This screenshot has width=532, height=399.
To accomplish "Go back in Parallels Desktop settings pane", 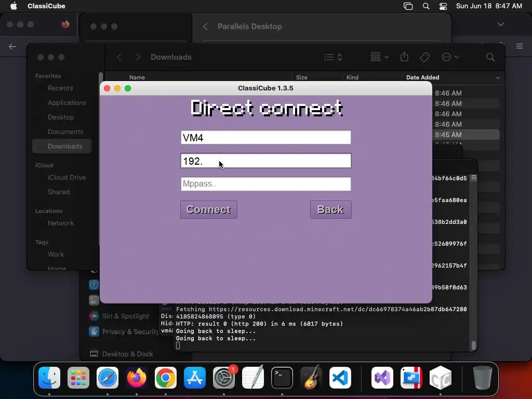I will tap(205, 26).
